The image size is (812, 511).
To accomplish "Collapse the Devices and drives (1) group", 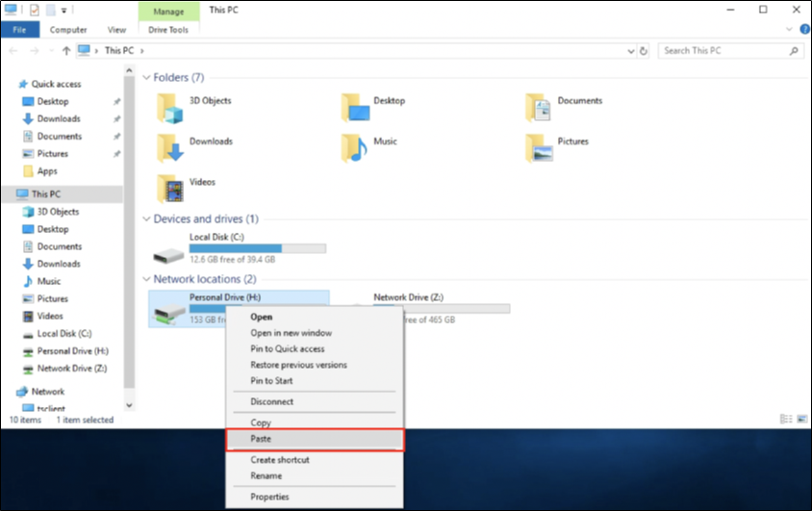I will tap(146, 219).
